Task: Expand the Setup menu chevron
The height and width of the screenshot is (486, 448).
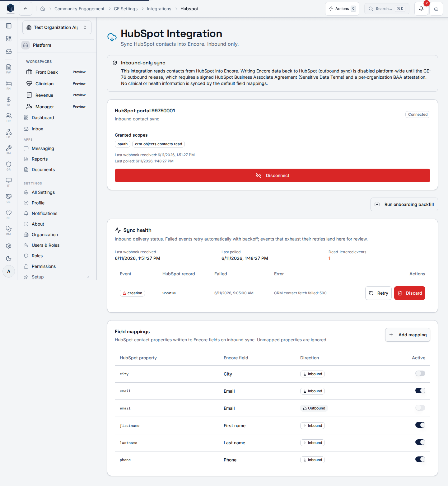Action: point(88,277)
